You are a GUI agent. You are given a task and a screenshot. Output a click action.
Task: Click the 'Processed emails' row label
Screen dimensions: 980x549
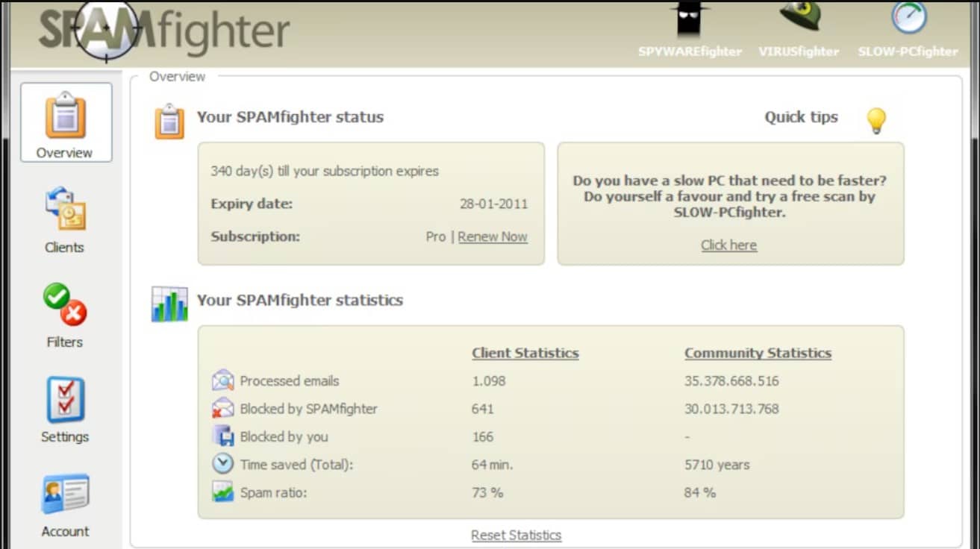tap(290, 380)
